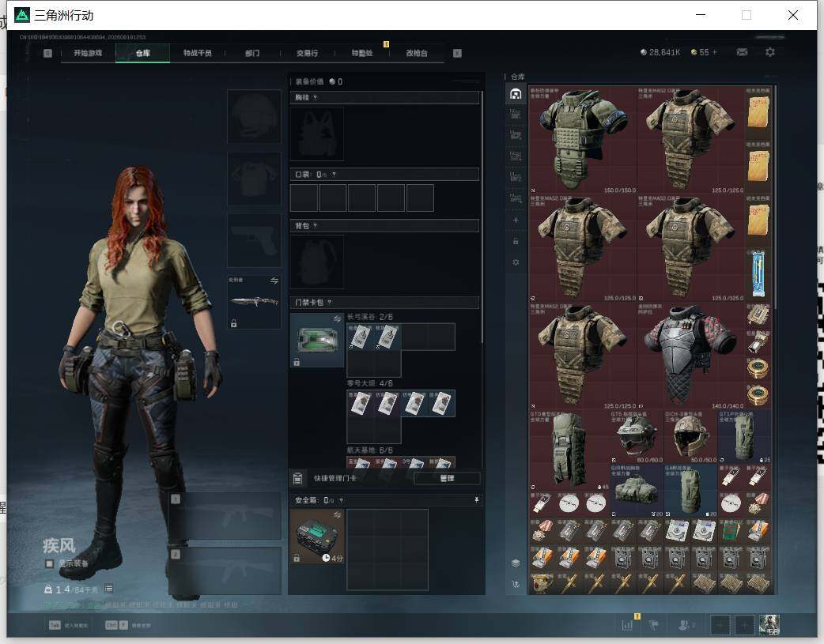Viewport: 824px width, 644px height.
Task: Select the 60.0/60.0 helmet item
Action: 637,436
